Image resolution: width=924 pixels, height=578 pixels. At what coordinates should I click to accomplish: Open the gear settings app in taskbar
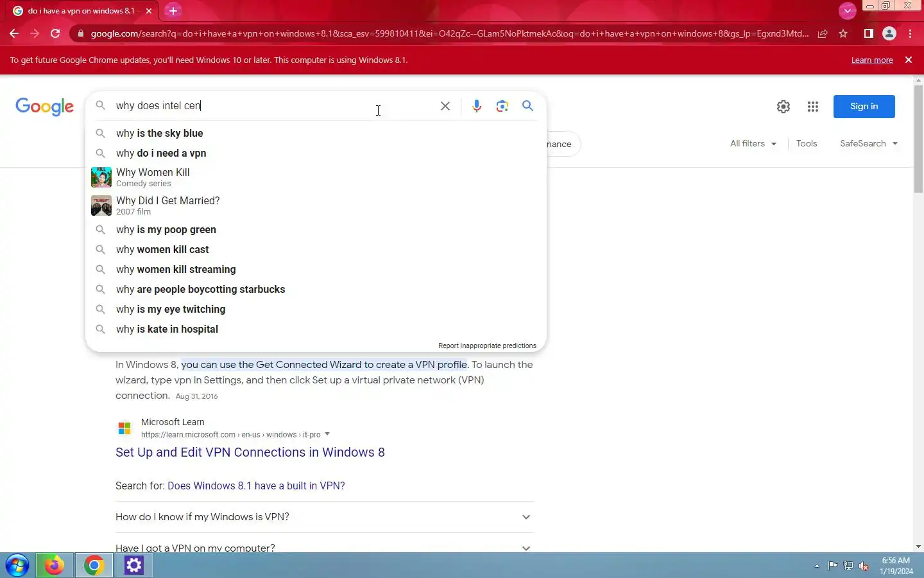[133, 565]
